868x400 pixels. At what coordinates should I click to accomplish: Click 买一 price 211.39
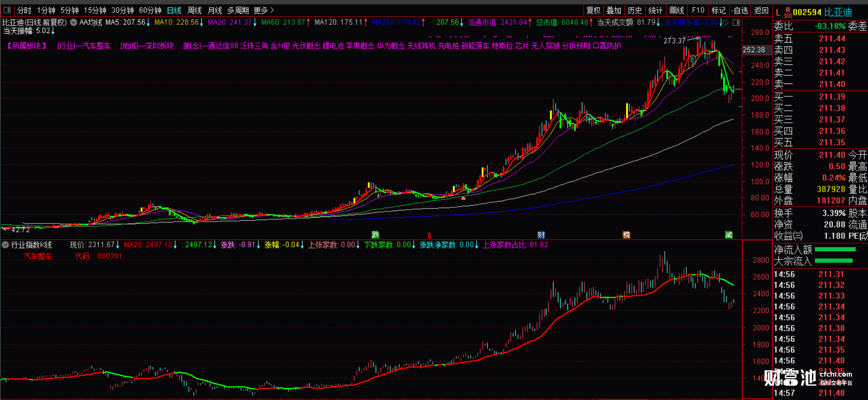click(832, 97)
